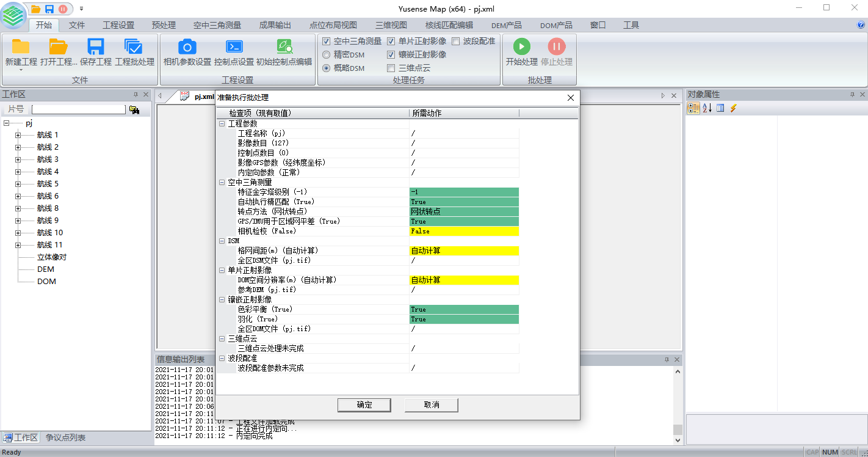Screen dimensions: 868x457
Task: Click the 确定 button
Action: pos(364,404)
